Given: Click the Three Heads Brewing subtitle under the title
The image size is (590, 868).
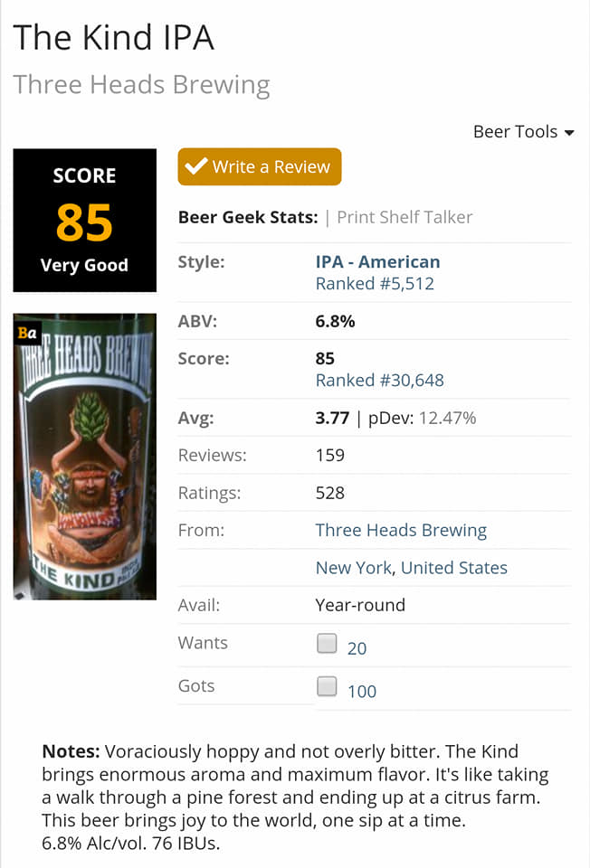Looking at the screenshot, I should 141,86.
